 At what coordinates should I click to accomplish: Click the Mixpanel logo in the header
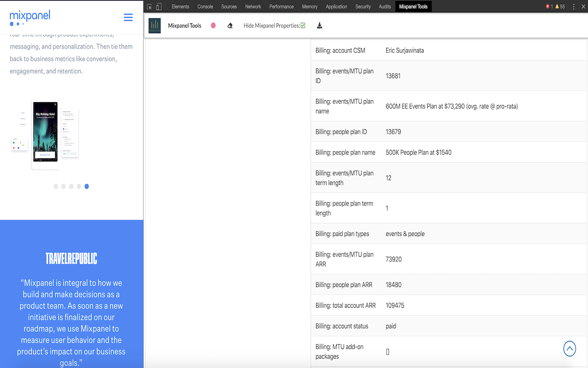(30, 17)
